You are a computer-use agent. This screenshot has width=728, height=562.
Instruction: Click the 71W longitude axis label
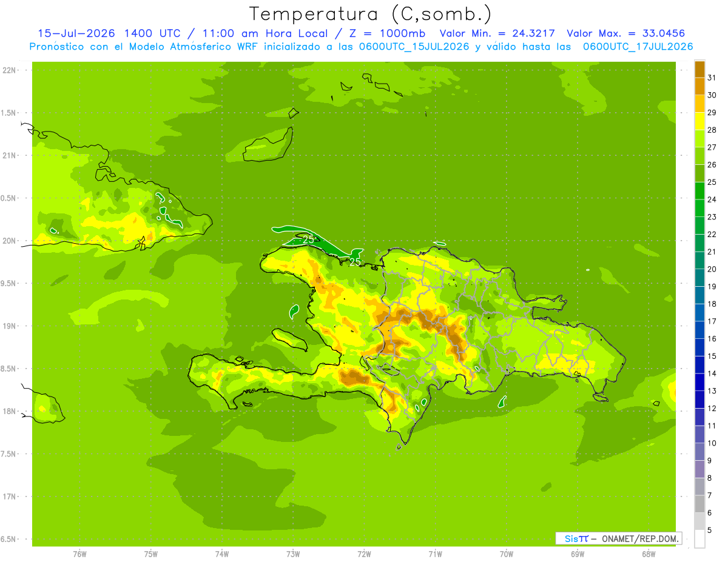pos(435,554)
